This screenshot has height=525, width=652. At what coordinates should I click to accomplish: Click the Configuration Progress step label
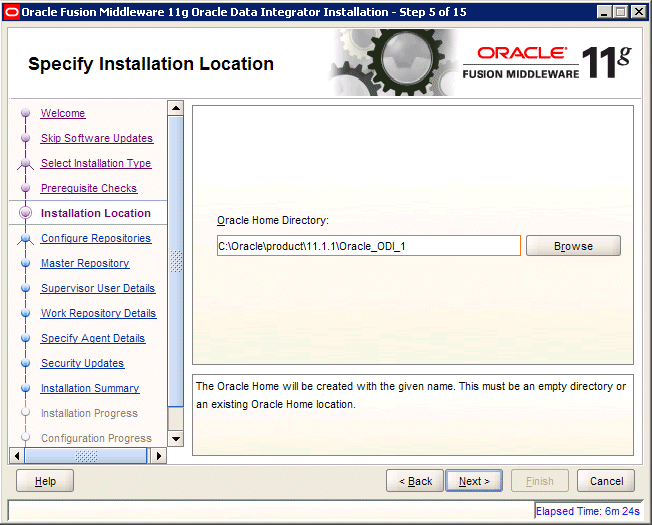point(96,438)
